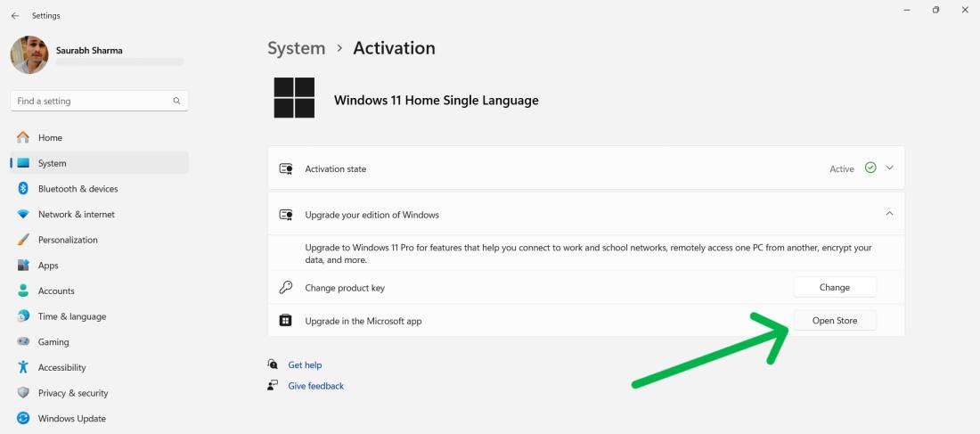Go to Personalization settings
The width and height of the screenshot is (980, 434).
point(68,240)
